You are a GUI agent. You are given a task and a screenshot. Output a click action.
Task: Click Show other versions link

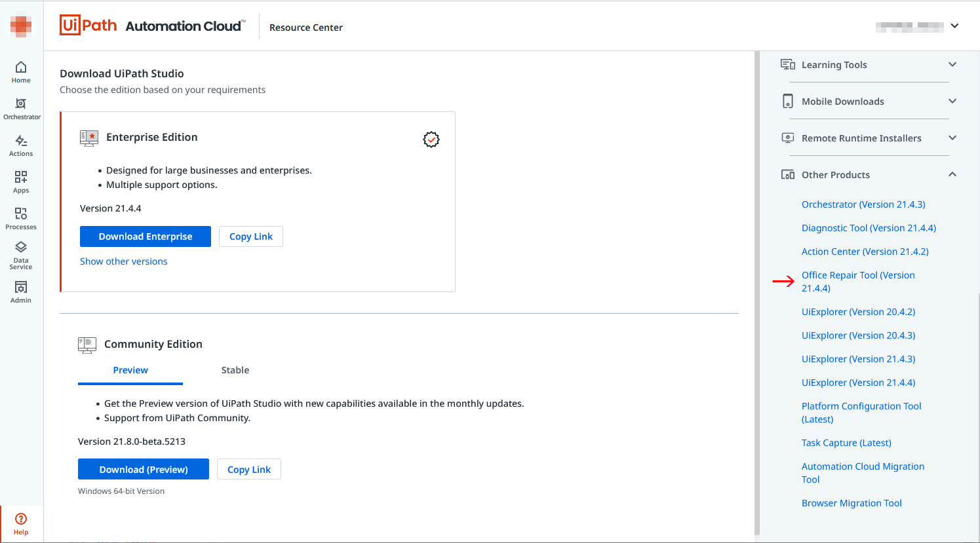(123, 261)
